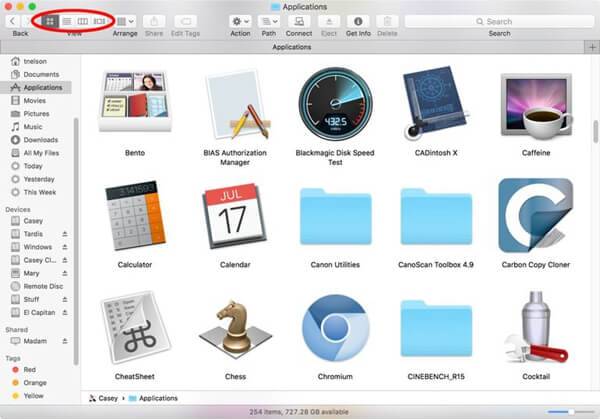Select Blackmagic Disk Speed Test icon
The height and width of the screenshot is (419, 600).
[x=336, y=104]
